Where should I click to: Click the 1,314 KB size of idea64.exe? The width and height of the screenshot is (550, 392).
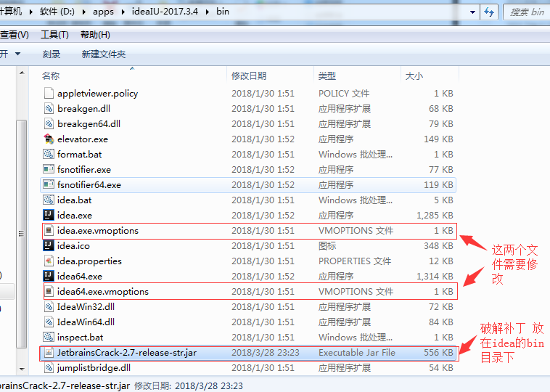click(x=435, y=276)
